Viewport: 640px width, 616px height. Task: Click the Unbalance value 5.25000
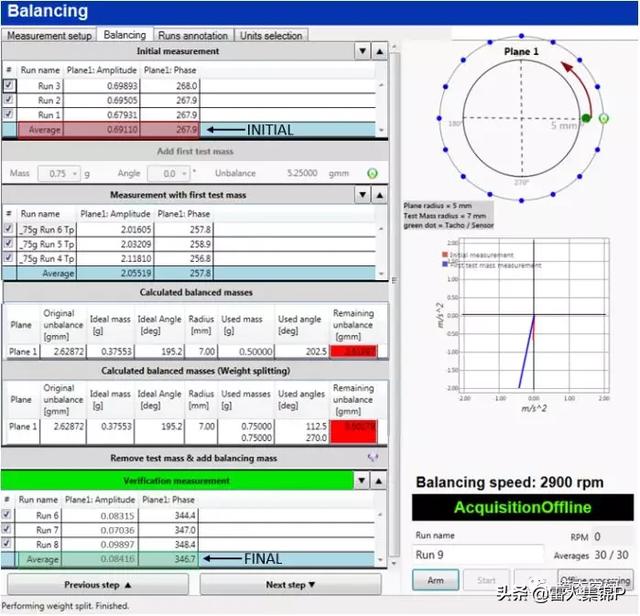pyautogui.click(x=302, y=173)
